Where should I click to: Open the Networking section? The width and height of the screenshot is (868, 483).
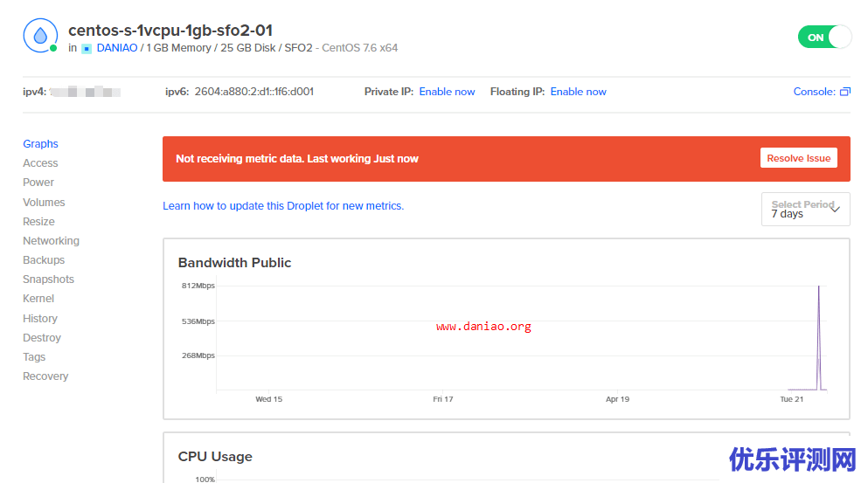(x=51, y=241)
